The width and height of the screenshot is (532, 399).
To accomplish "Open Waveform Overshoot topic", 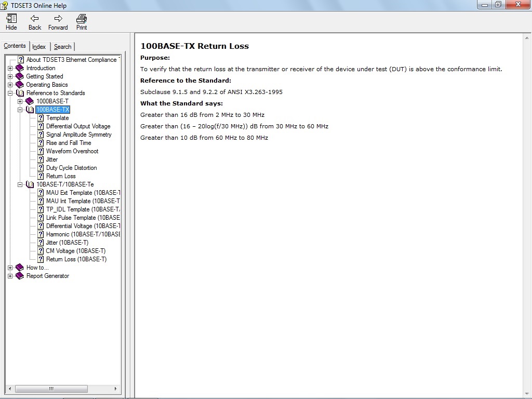I will (72, 151).
